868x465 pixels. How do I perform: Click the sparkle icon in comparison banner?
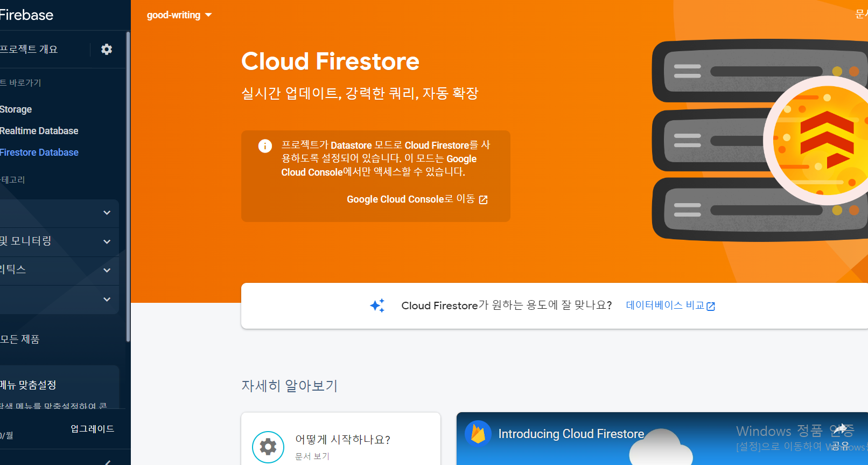point(377,306)
